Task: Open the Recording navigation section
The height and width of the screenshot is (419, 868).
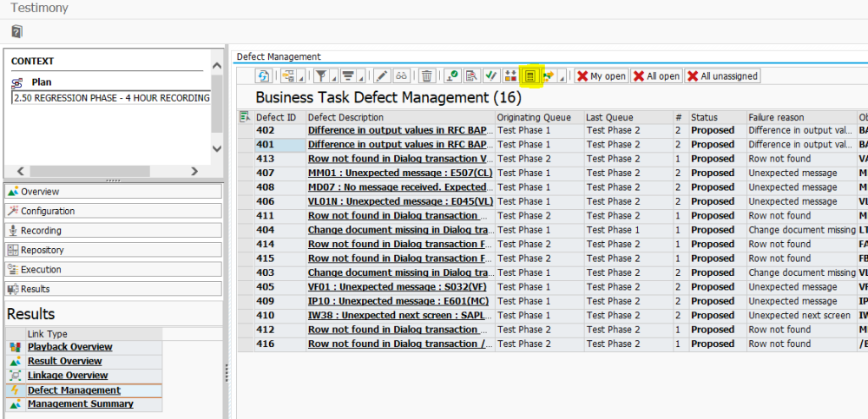Action: tap(114, 230)
